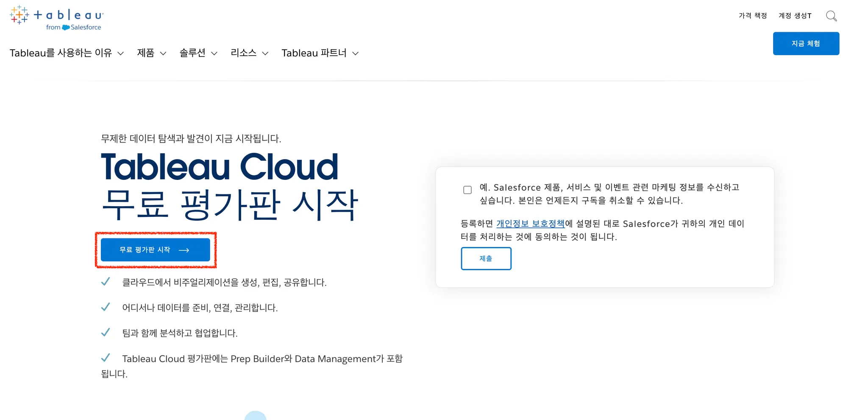Open the '리소스' menu item

click(x=244, y=53)
